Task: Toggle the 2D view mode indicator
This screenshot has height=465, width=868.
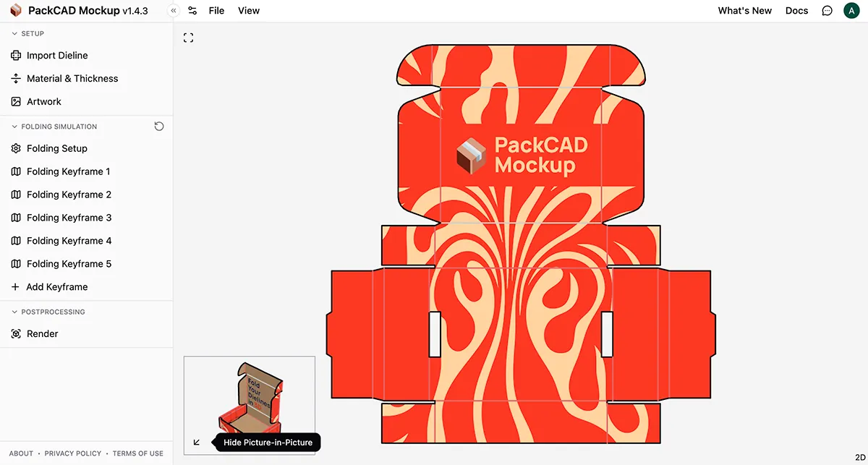Action: pos(860,457)
